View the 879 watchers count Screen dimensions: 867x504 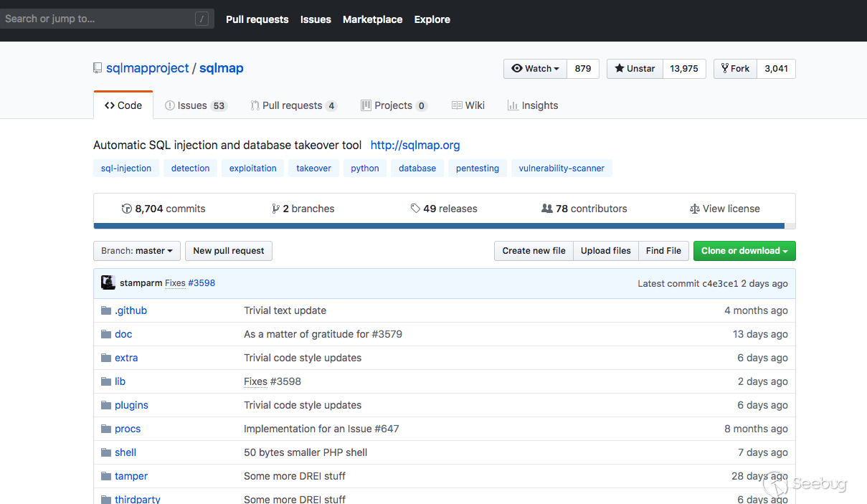click(x=583, y=69)
